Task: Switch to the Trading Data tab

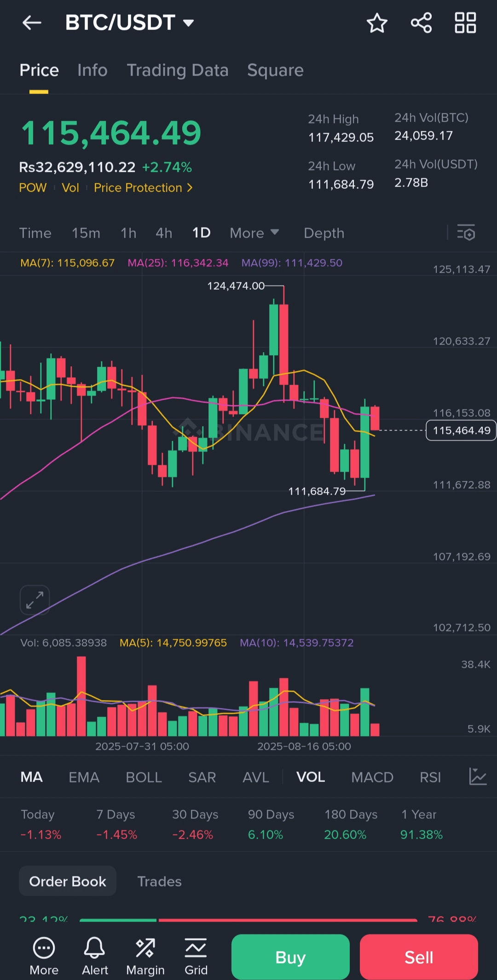Action: [178, 70]
